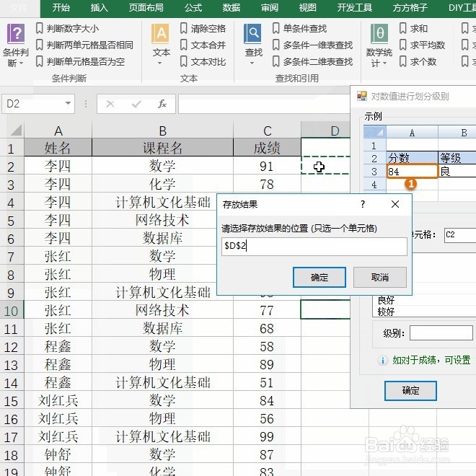Screen dimensions: 476x476
Task: Click the 姓名 header cell
Action: tap(58, 148)
